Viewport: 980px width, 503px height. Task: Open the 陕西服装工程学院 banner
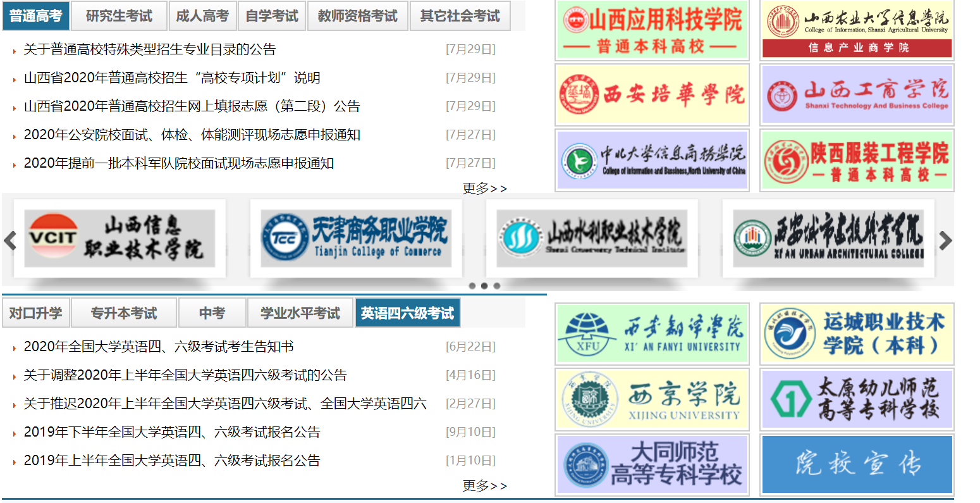coord(857,160)
